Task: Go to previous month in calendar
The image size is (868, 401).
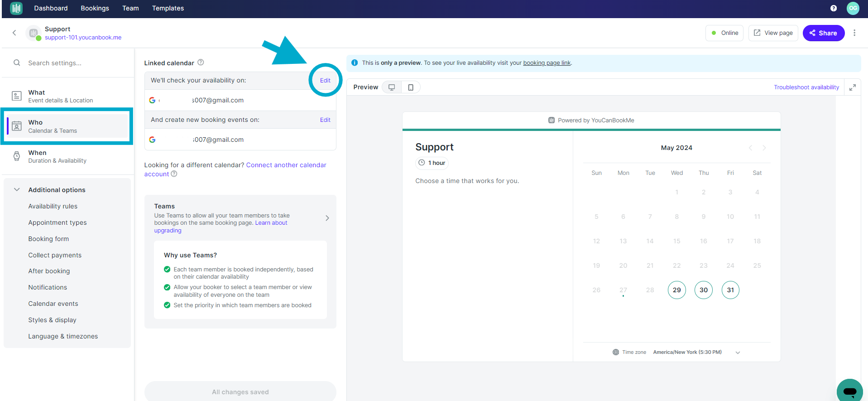Action: pyautogui.click(x=750, y=148)
